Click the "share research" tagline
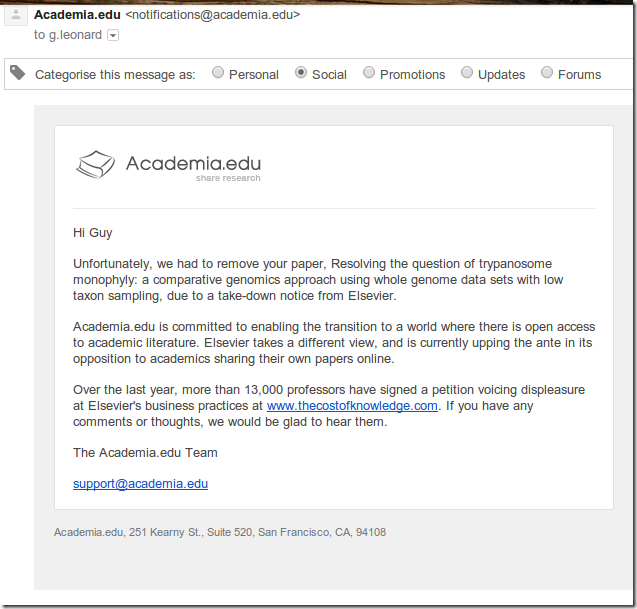 (228, 179)
